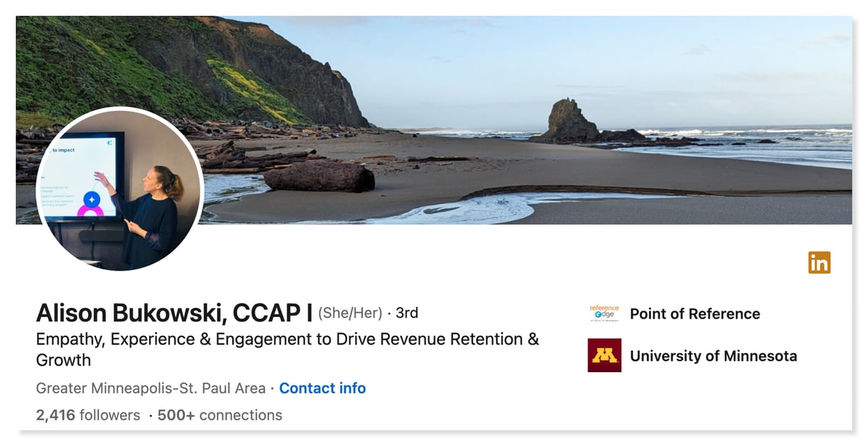Click the (She/Her) pronouns label
This screenshot has width=868, height=446.
pos(350,313)
